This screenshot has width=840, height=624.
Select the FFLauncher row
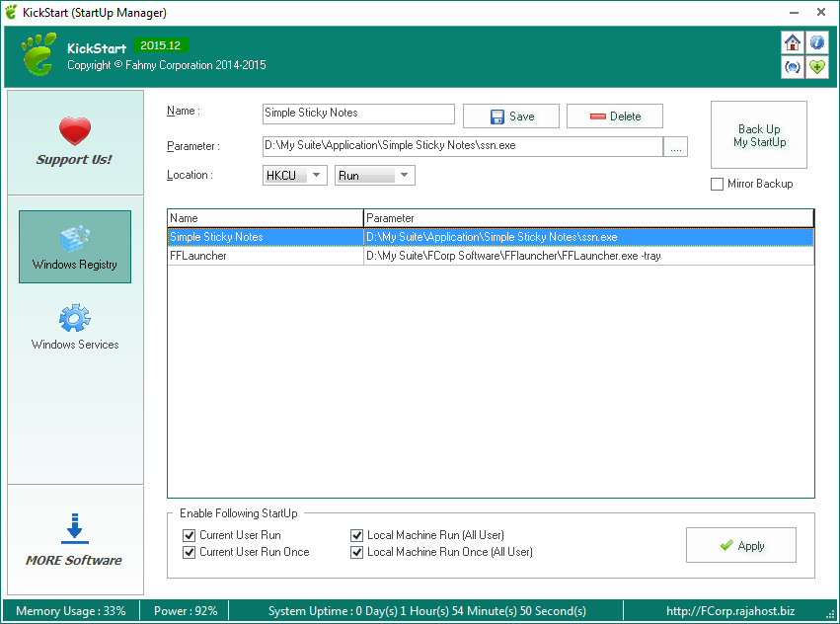point(491,256)
